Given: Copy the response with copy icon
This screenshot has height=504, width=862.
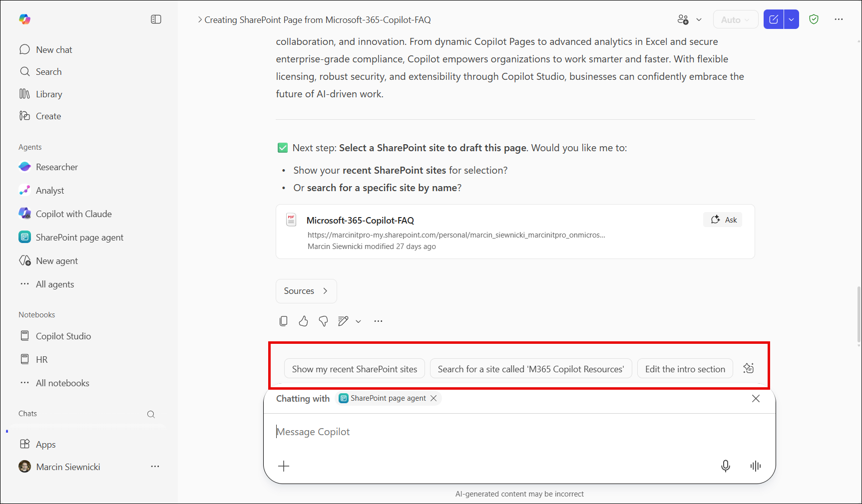Looking at the screenshot, I should [283, 321].
